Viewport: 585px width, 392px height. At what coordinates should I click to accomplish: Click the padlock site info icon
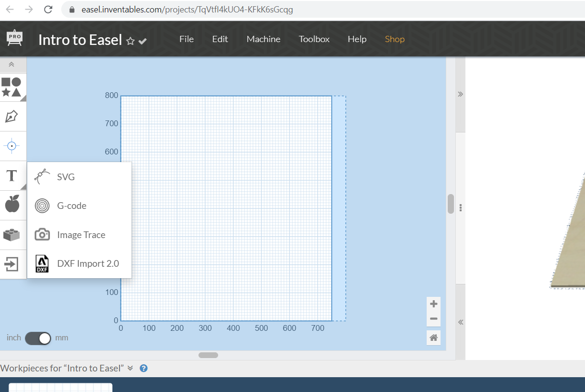(x=72, y=10)
